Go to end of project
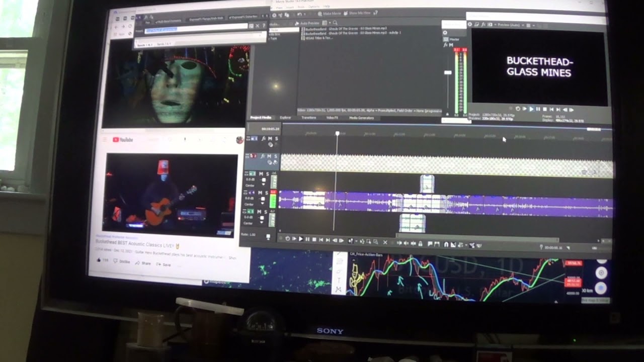This screenshot has height=362, width=644. pos(328,240)
